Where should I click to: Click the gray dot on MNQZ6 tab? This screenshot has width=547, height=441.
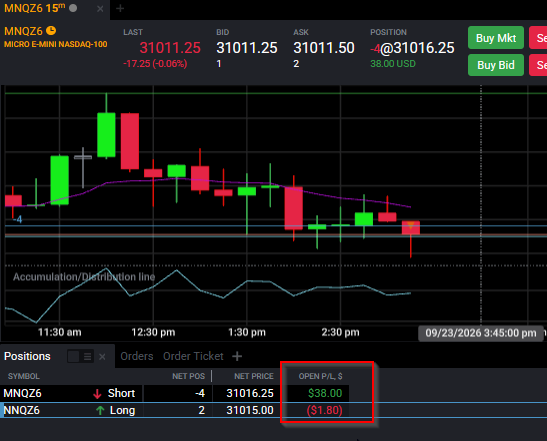[73, 8]
